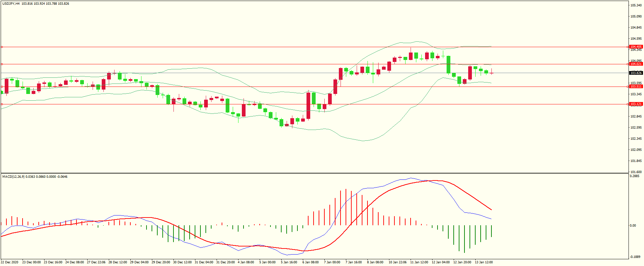Click the 22 Dec 2020 date label

pos(9,262)
